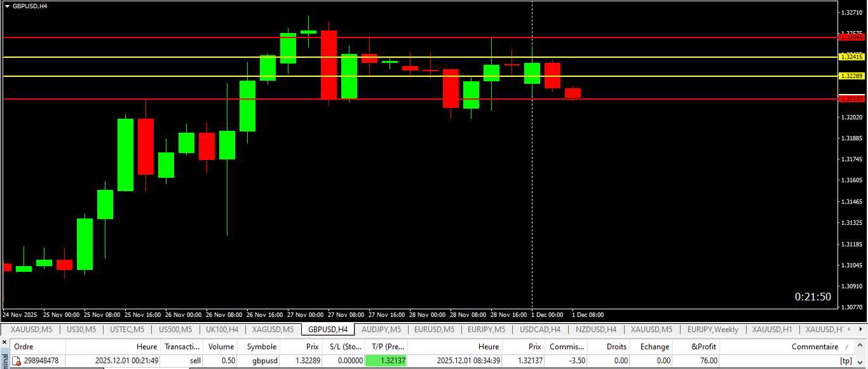Sort by the Commission column header
Screen dimensions: 868x369
[566, 347]
